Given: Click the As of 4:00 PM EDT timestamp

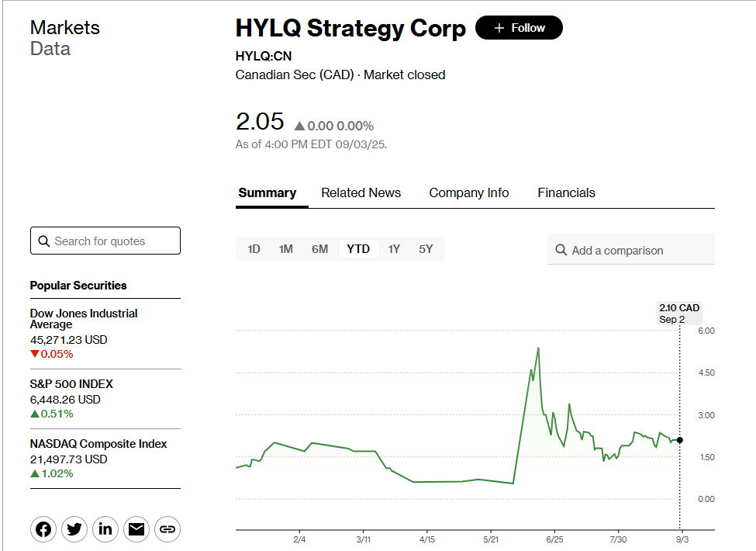Looking at the screenshot, I should (311, 144).
